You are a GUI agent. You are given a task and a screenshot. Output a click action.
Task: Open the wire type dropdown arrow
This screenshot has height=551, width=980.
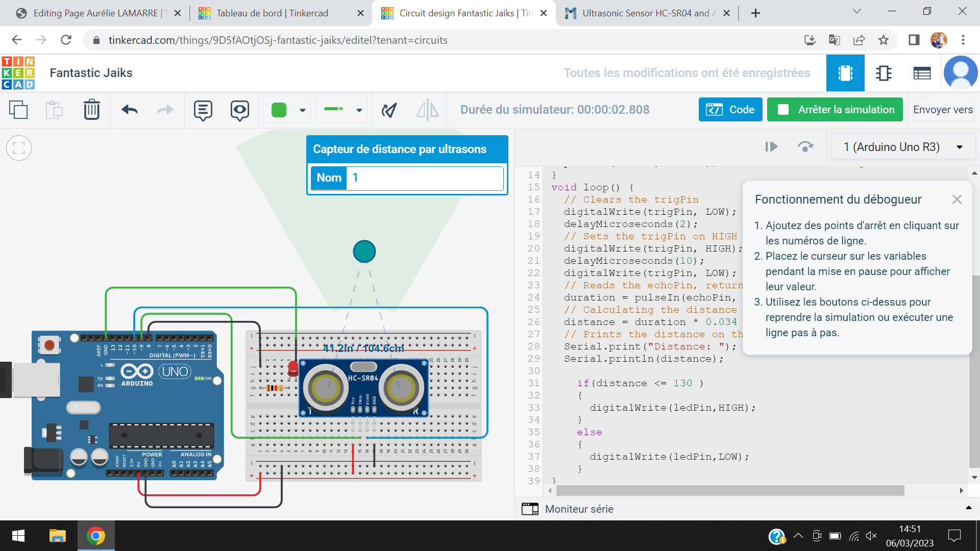[359, 110]
